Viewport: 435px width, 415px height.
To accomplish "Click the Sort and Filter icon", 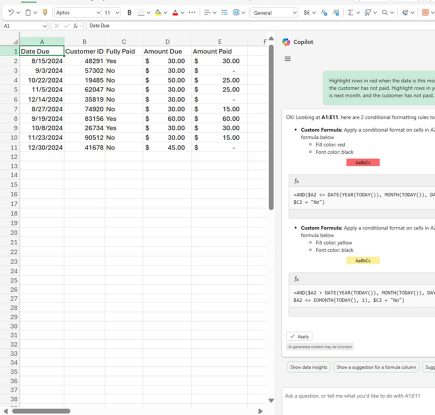I will point(368,13).
